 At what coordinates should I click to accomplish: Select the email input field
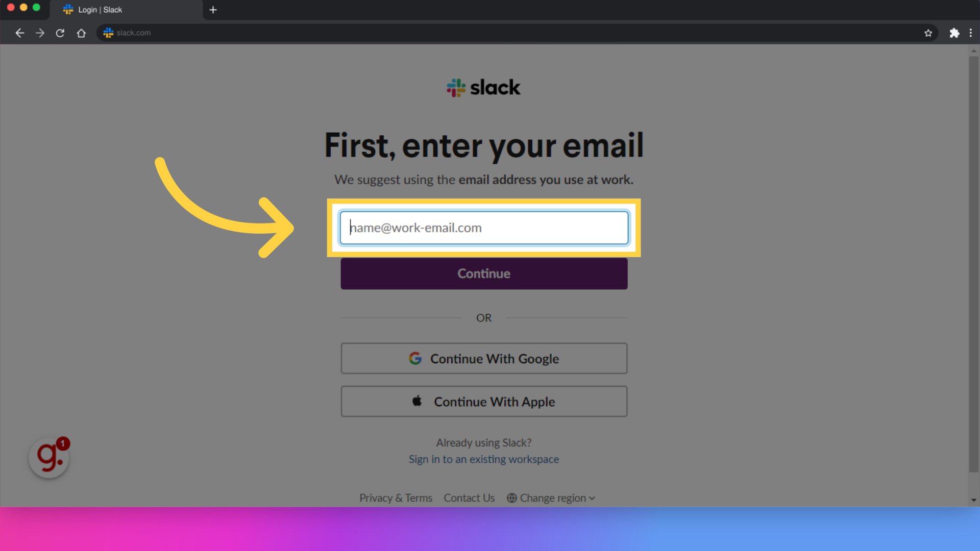tap(483, 228)
